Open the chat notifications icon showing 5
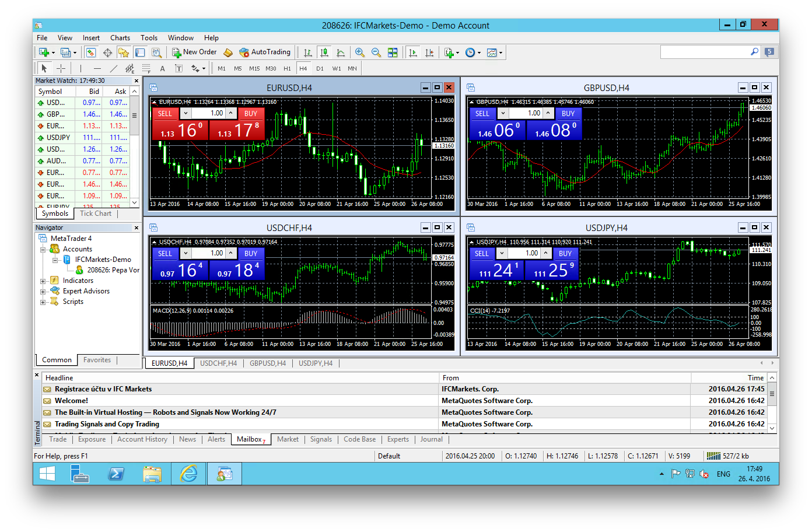 (770, 52)
